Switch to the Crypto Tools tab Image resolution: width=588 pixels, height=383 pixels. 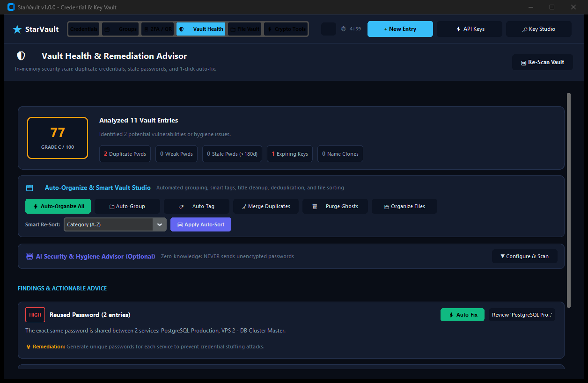286,29
